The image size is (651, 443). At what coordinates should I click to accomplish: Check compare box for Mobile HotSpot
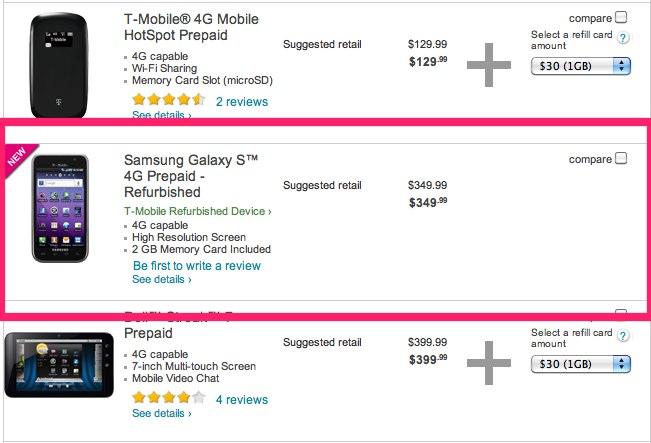coord(621,17)
